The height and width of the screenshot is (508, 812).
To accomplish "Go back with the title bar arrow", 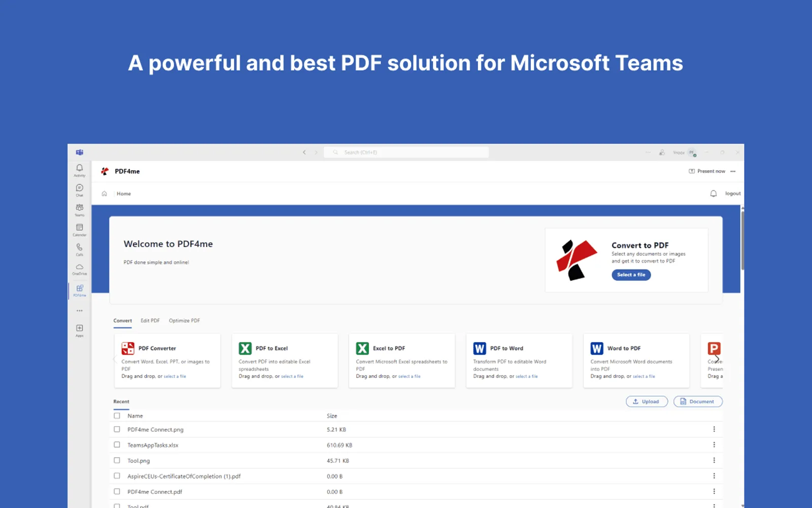I will tap(304, 152).
